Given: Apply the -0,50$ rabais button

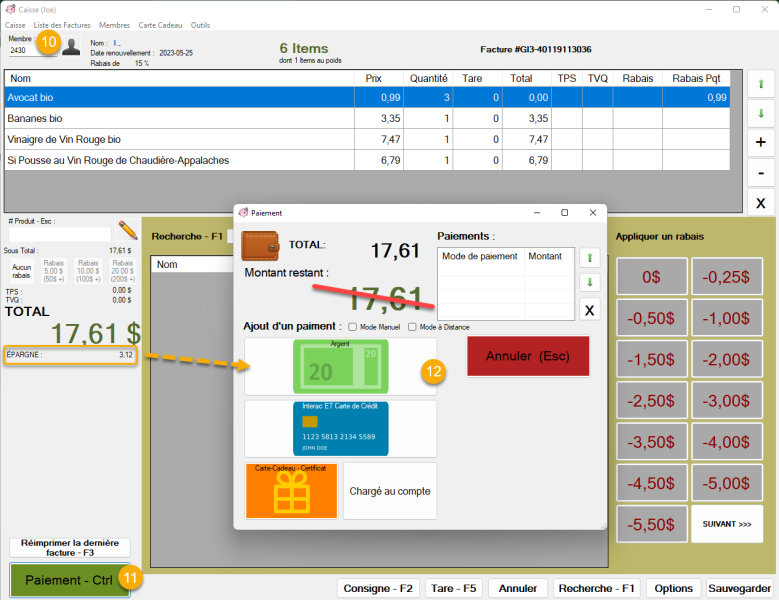Looking at the screenshot, I should [652, 318].
